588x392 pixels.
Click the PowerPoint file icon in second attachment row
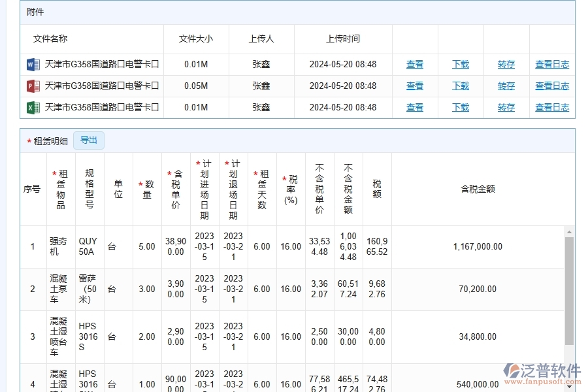coord(34,86)
